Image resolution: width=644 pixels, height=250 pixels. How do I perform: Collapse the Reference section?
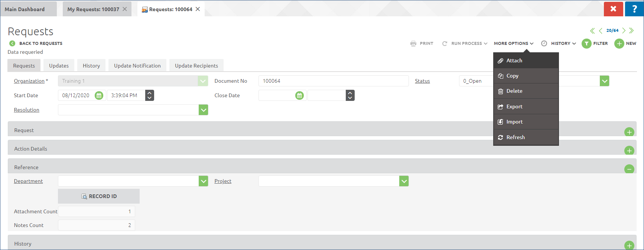tap(629, 169)
